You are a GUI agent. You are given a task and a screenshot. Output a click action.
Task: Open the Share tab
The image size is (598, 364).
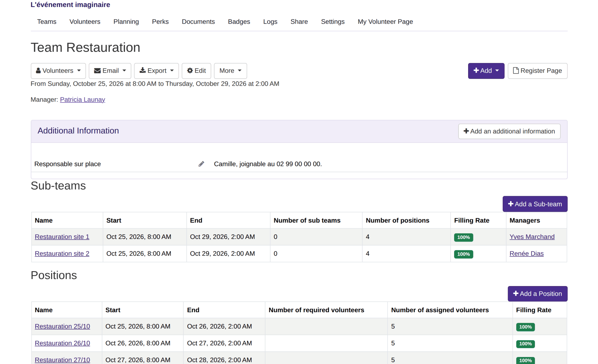pos(299,22)
